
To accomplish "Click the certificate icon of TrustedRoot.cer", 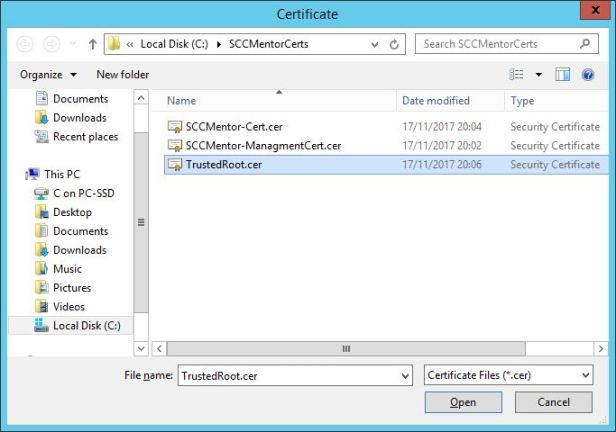I will pos(175,165).
